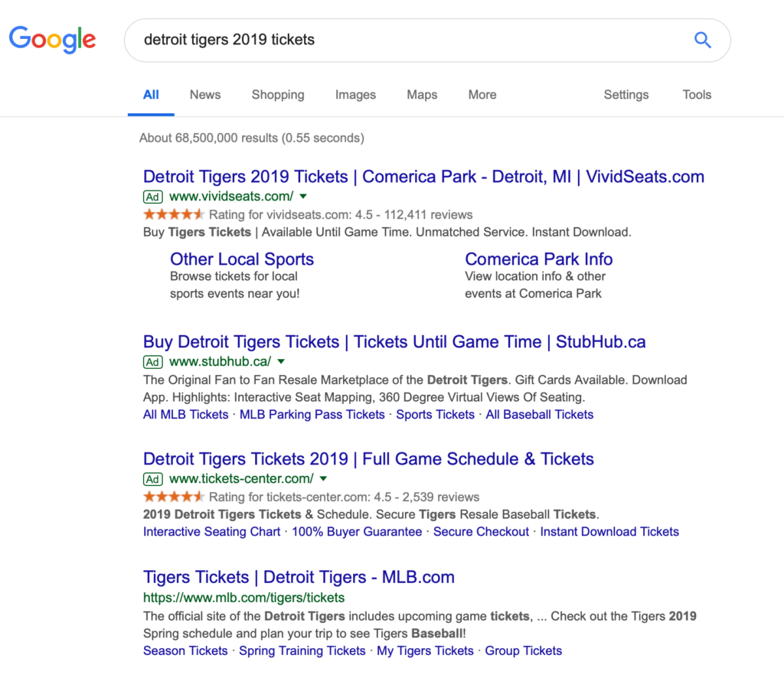This screenshot has height=678, width=784.
Task: Switch to the Shopping tab
Action: pos(278,94)
